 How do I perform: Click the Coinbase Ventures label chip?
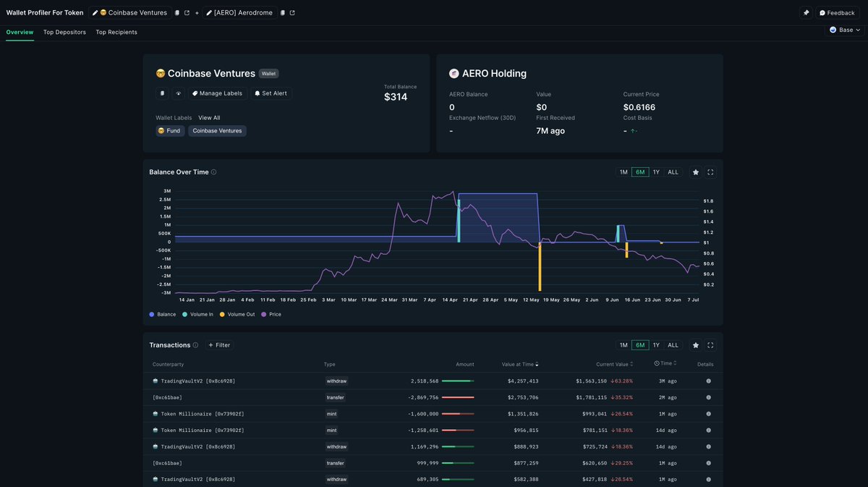[217, 131]
